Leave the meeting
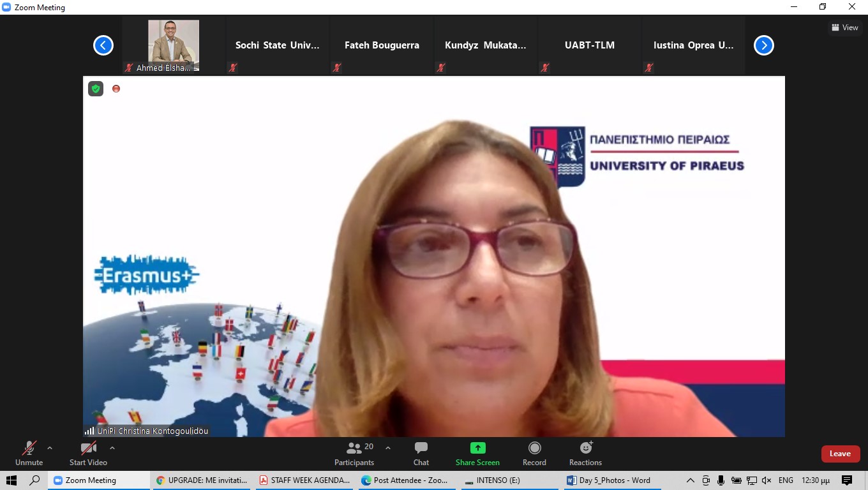Viewport: 868px width, 490px height. (840, 454)
